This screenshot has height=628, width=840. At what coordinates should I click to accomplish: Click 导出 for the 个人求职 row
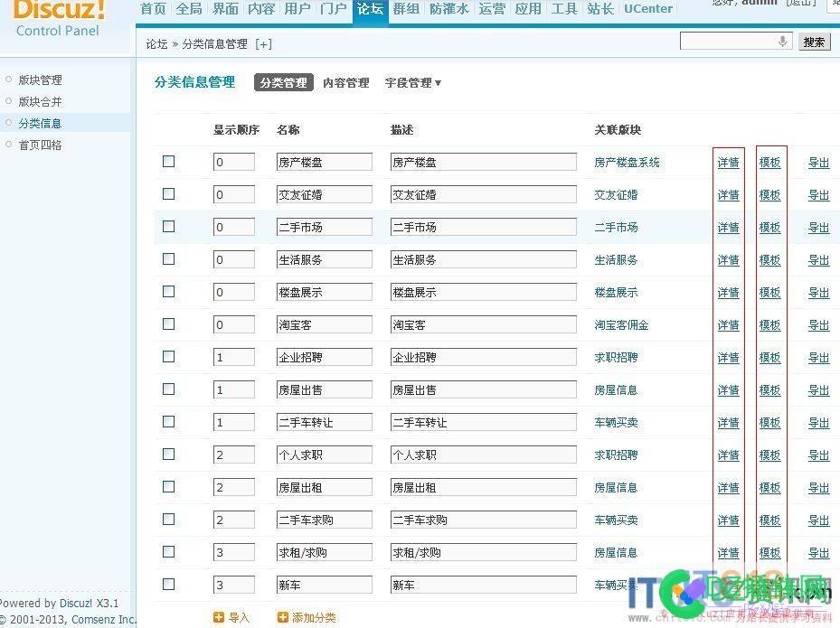818,455
